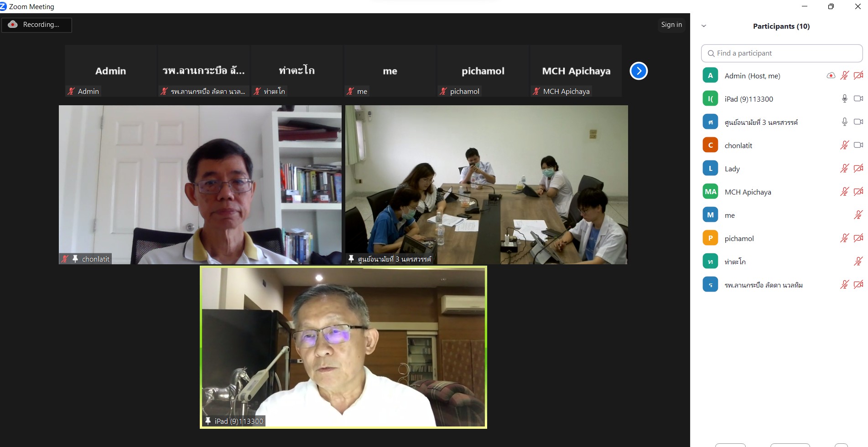868x447 pixels.
Task: Click recording status icon in Admin row
Action: coord(831,76)
